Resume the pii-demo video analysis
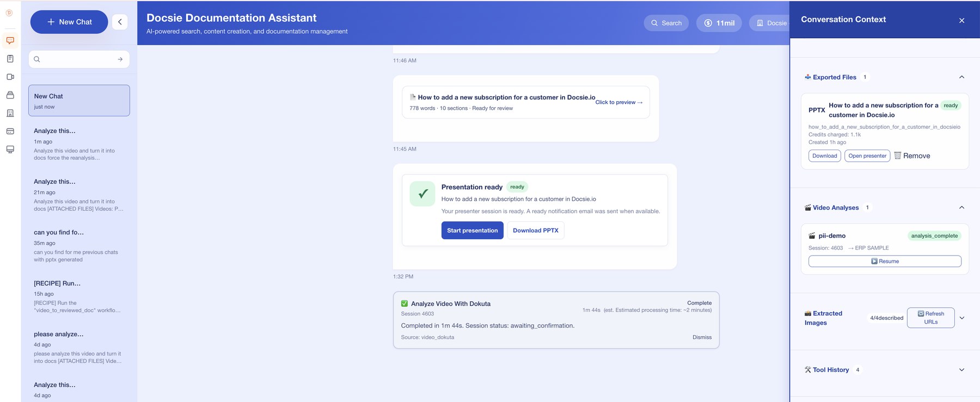980x402 pixels. coord(885,261)
